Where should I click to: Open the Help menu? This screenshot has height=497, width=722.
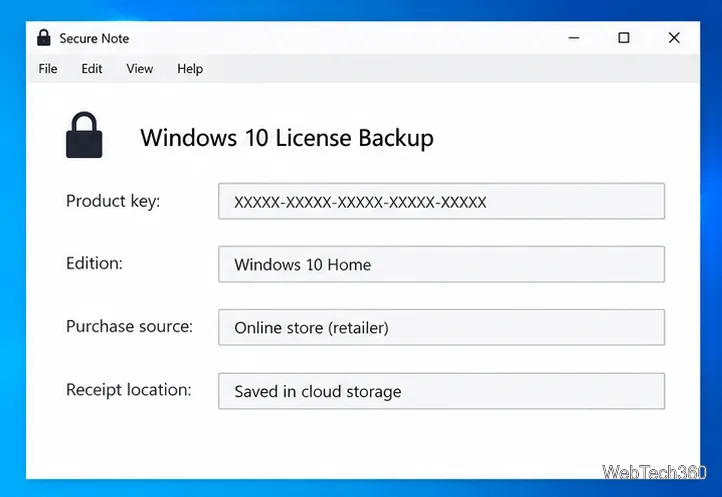pyautogui.click(x=190, y=69)
